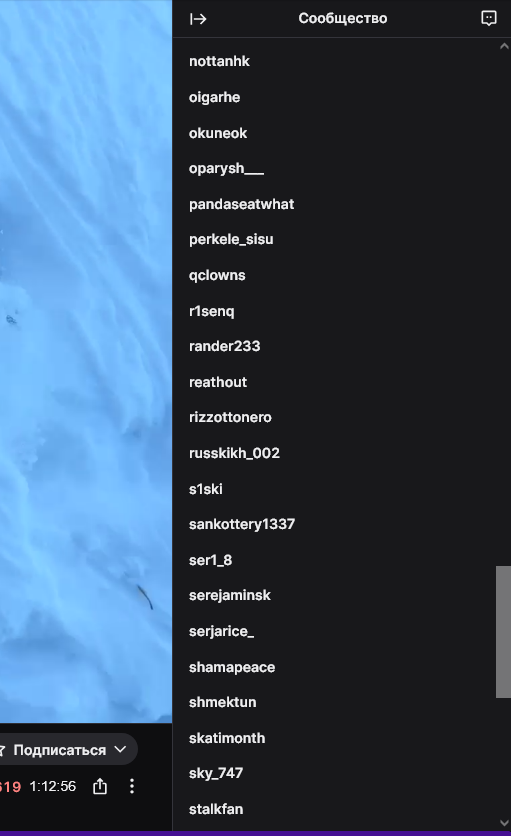
Task: Open user perkele_sisu from list
Action: 231,239
